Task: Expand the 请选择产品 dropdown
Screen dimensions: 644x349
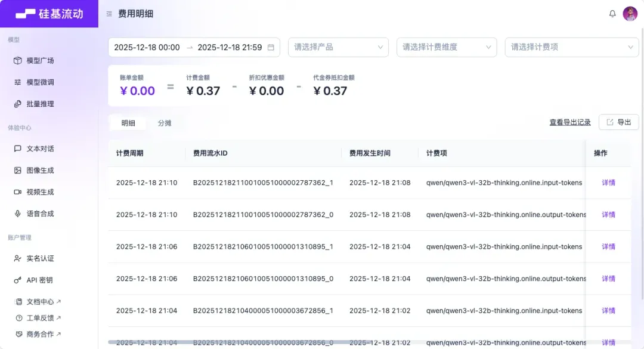Action: click(x=338, y=47)
